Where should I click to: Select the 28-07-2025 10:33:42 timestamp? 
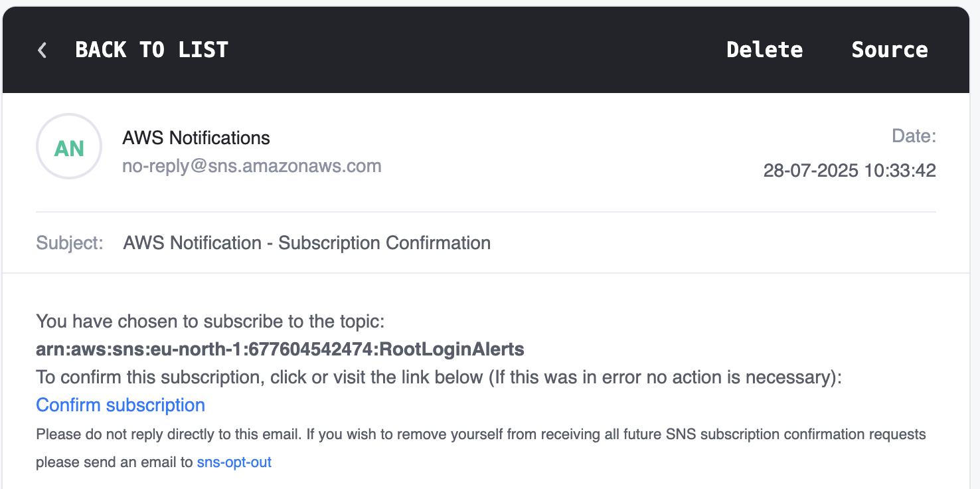pyautogui.click(x=849, y=171)
